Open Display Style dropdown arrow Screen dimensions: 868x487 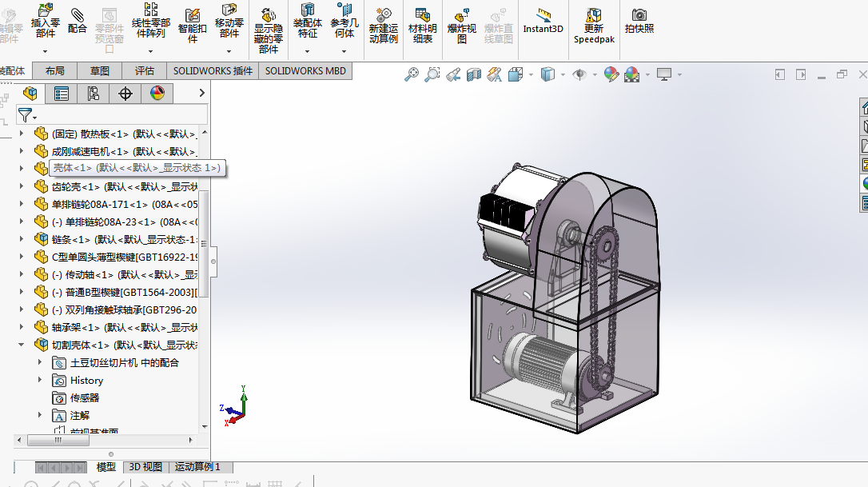point(563,75)
